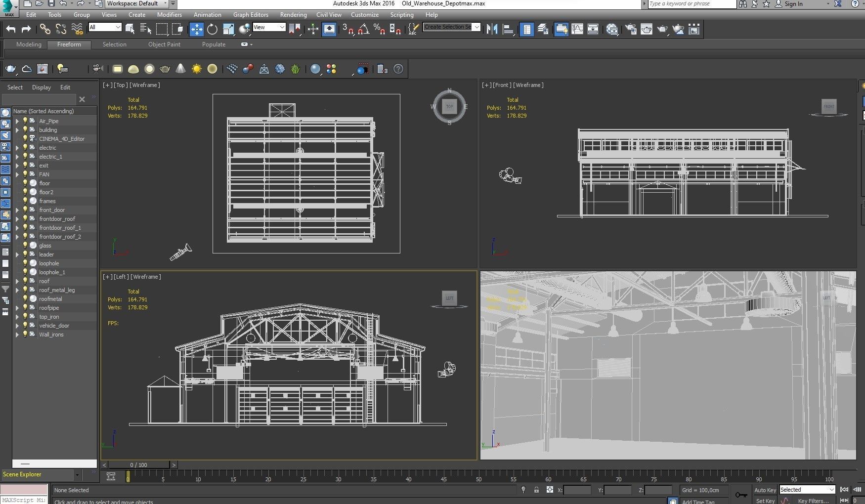The width and height of the screenshot is (865, 504).
Task: Click the Mirror tool icon
Action: (x=492, y=29)
